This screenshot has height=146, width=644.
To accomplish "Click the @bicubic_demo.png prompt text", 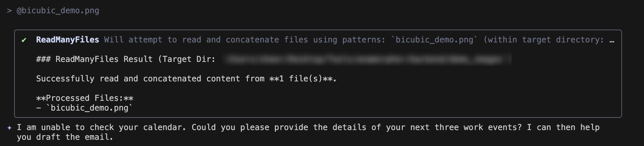I will [x=58, y=11].
